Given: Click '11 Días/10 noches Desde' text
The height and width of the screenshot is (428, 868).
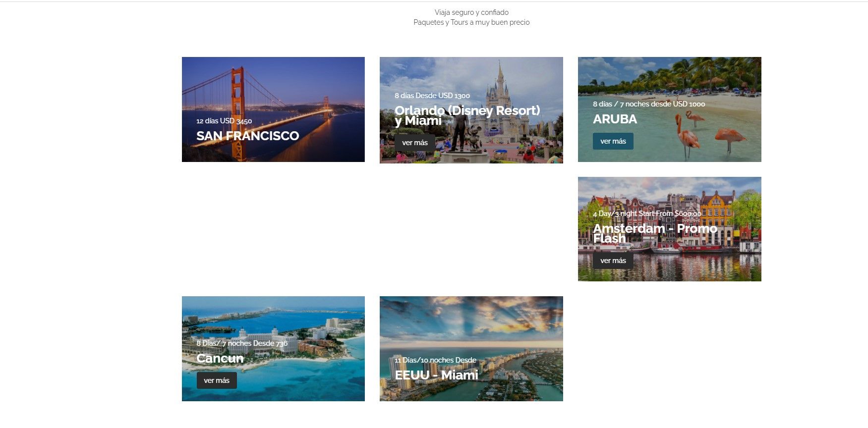Looking at the screenshot, I should point(435,360).
